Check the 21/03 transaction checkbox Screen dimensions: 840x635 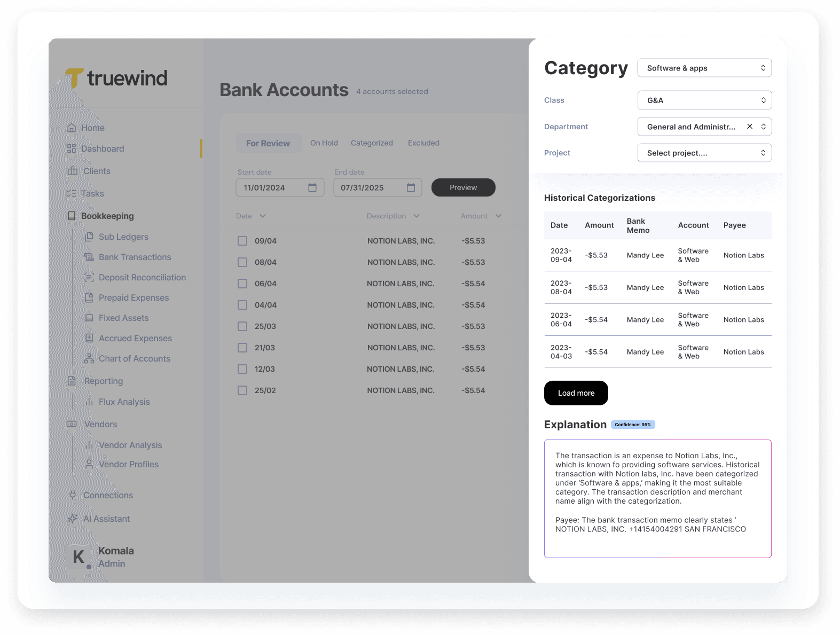242,348
